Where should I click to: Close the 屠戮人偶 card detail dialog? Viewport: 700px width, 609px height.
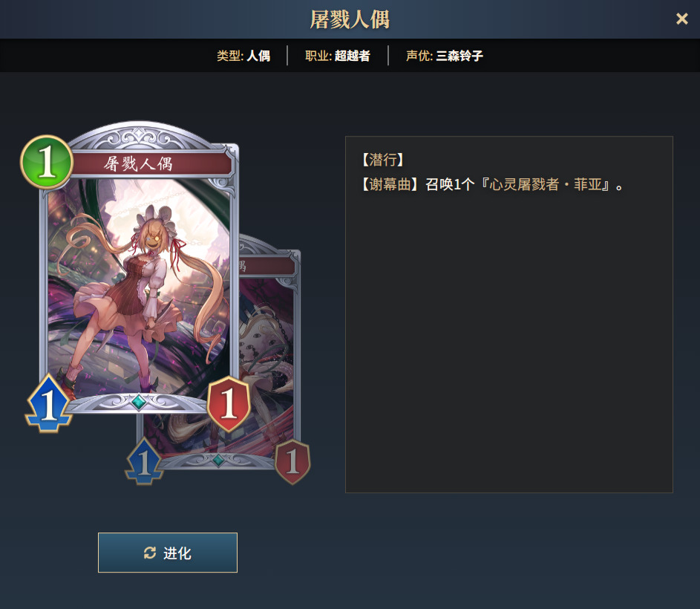tap(681, 19)
